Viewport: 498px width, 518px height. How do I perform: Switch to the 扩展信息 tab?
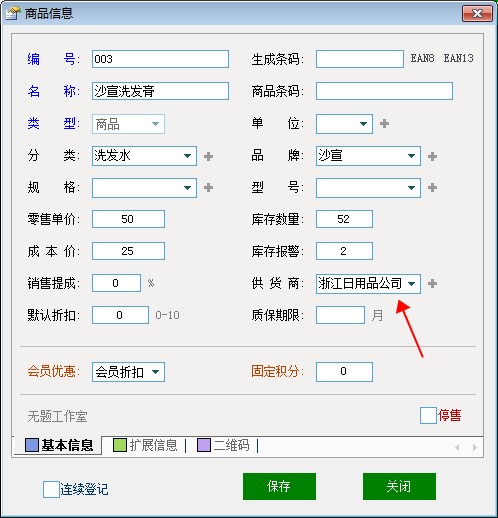click(145, 445)
